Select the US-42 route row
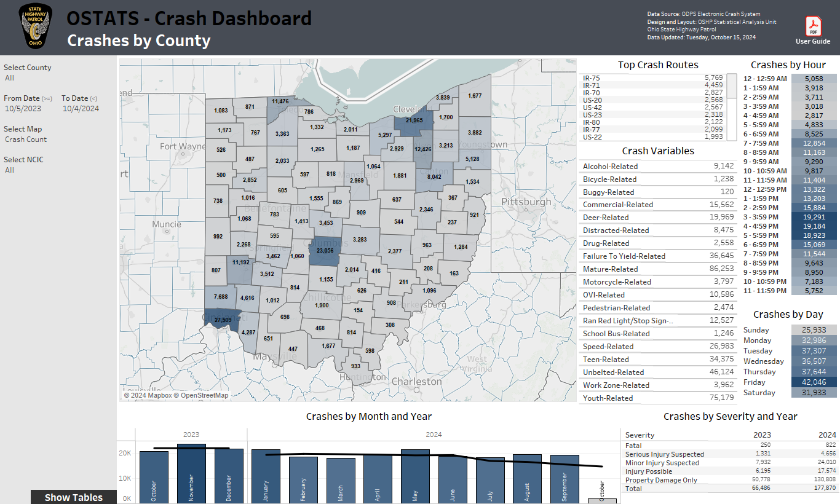840x504 pixels. point(653,108)
